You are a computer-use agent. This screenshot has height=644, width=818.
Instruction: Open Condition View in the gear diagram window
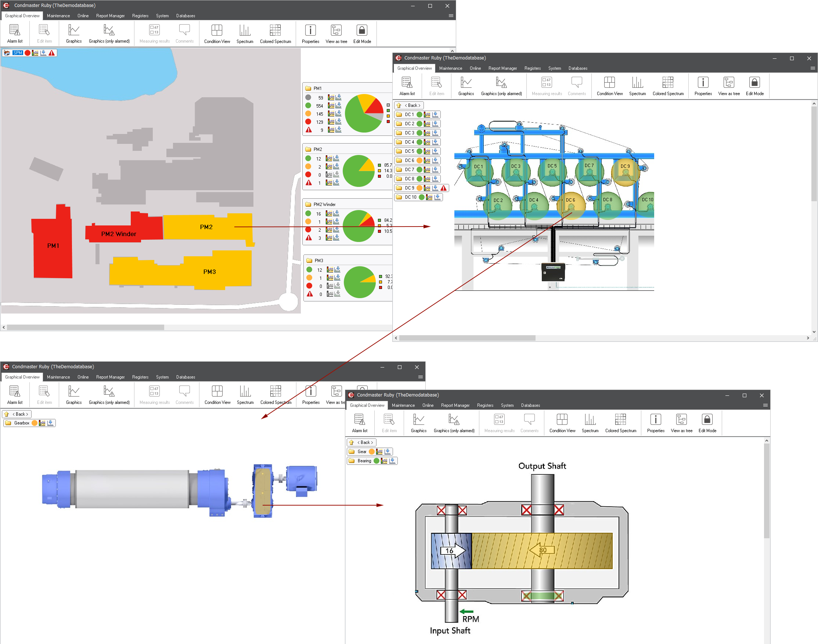coord(562,423)
